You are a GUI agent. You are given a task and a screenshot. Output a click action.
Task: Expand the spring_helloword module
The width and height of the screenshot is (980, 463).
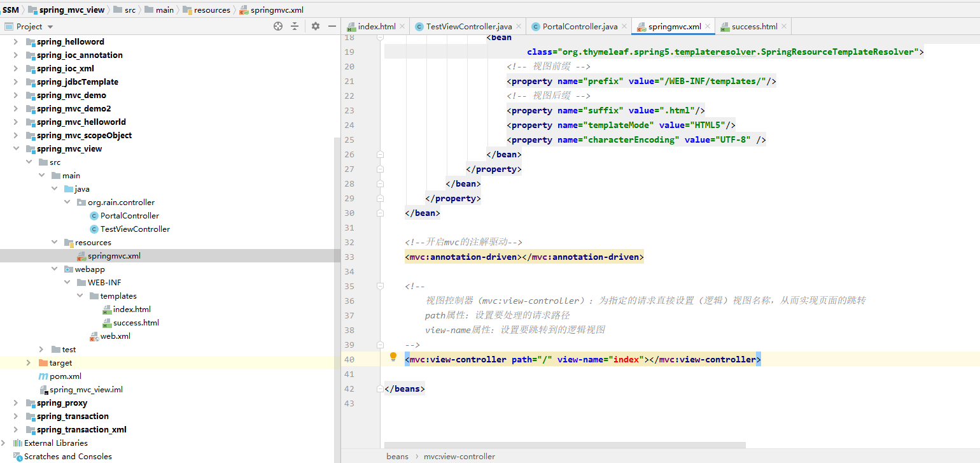[16, 41]
